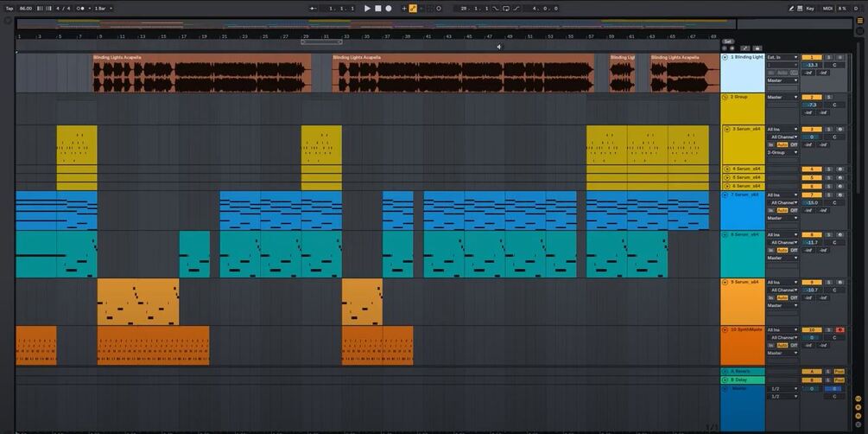Image resolution: width=868 pixels, height=434 pixels.
Task: Show the I/O section circular button
Action: point(858,399)
